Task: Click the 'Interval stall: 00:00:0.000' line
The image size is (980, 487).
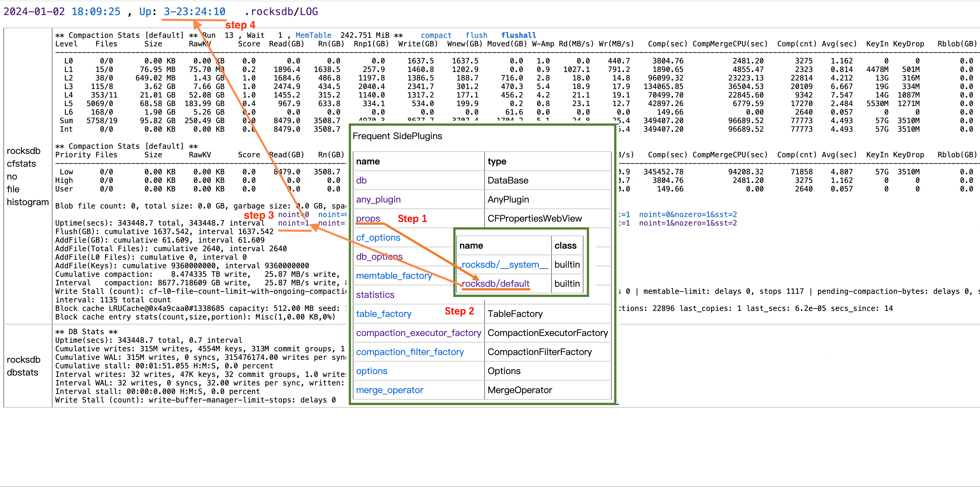Action: click(x=158, y=391)
